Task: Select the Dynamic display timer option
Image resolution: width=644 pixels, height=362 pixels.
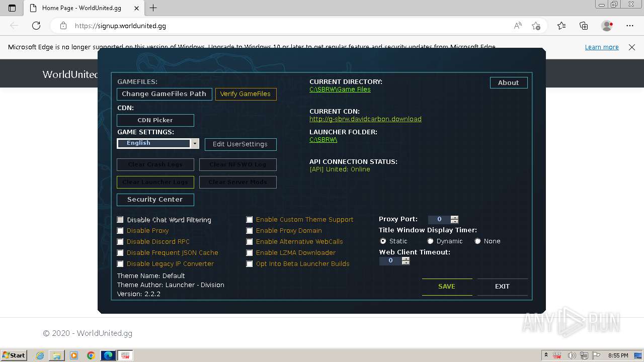Action: click(x=430, y=241)
